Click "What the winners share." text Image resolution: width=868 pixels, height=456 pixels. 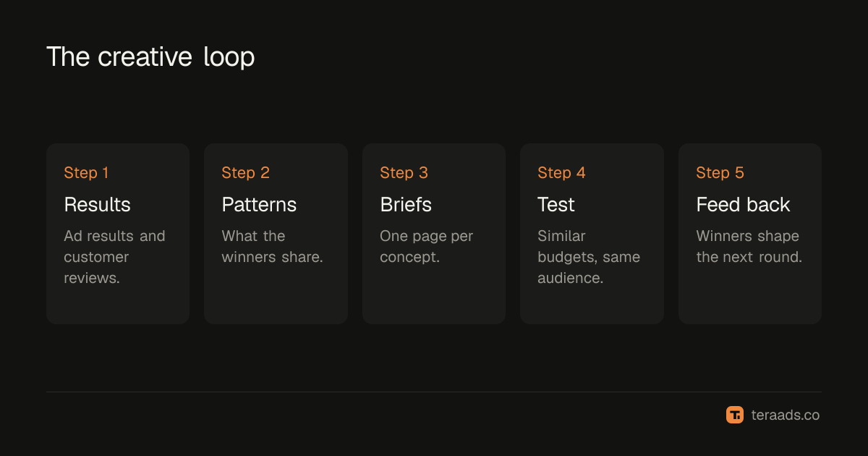point(272,247)
